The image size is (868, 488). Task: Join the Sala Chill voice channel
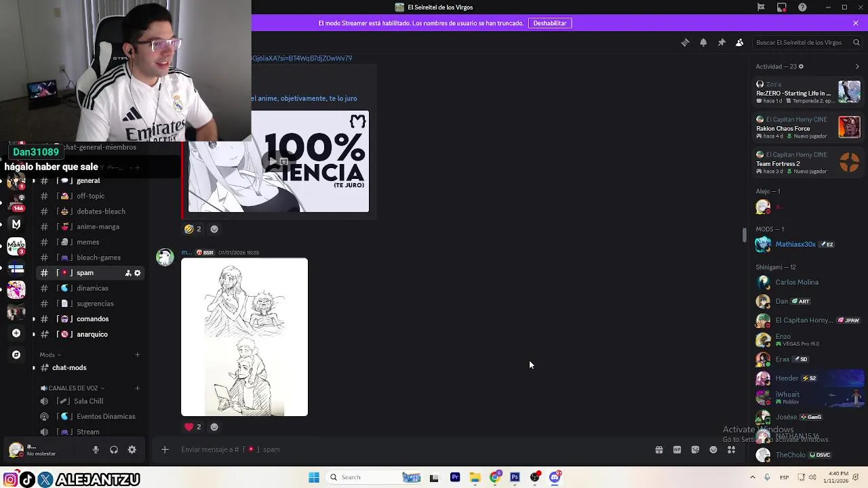click(x=90, y=401)
